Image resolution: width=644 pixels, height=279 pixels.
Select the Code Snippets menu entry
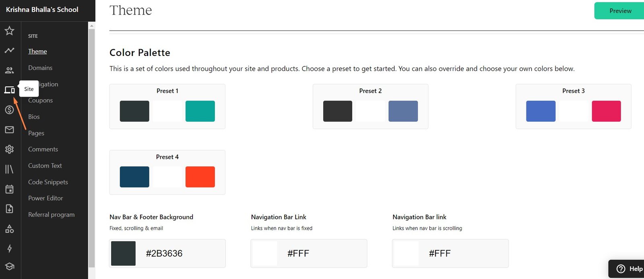pyautogui.click(x=48, y=182)
